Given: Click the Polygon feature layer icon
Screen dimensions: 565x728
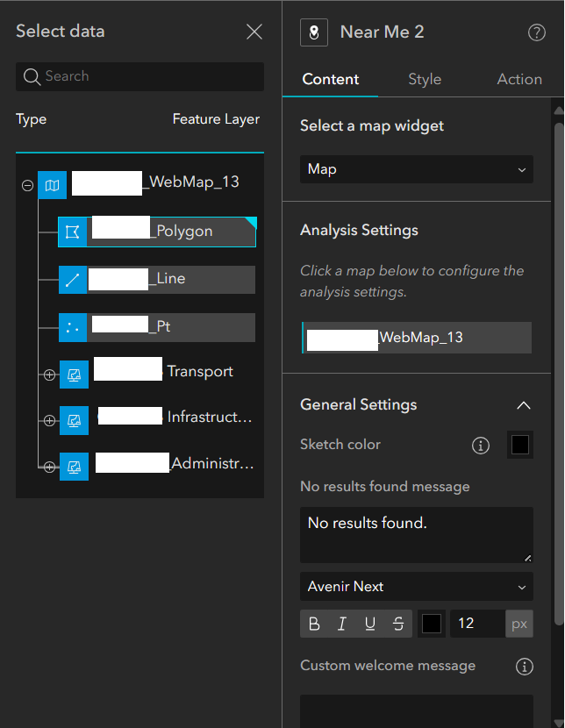Looking at the screenshot, I should click(x=74, y=232).
